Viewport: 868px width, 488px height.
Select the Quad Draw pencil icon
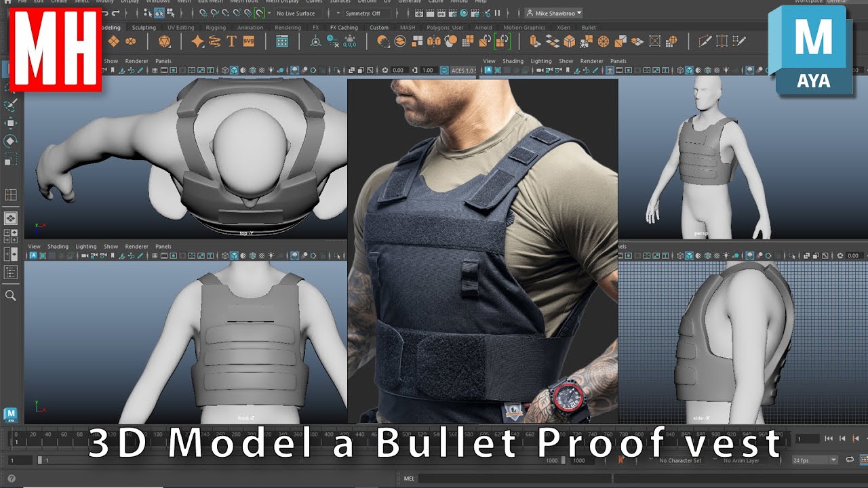739,41
